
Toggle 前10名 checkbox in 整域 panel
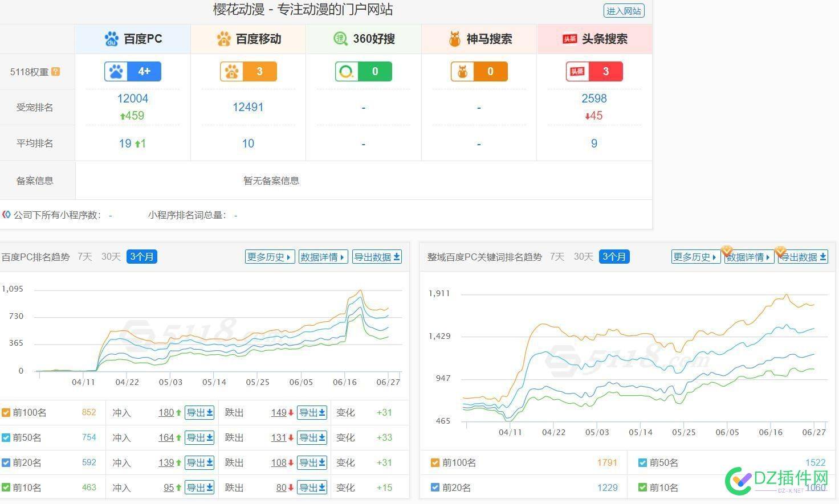tap(643, 487)
